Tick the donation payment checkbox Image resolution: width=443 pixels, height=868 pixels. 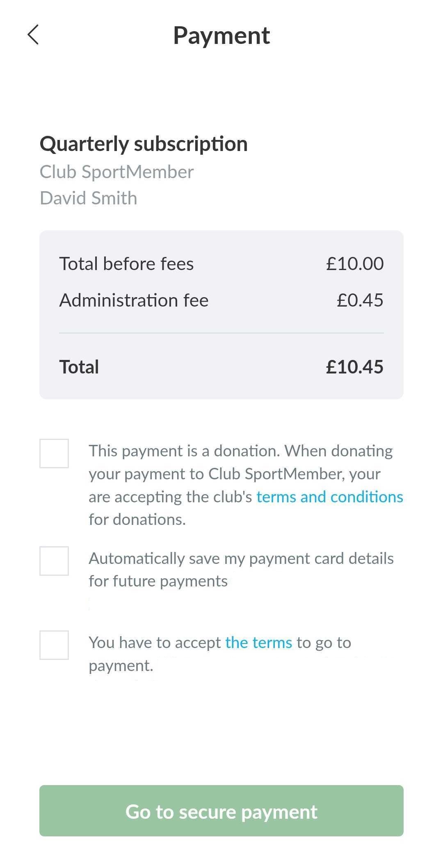54,453
